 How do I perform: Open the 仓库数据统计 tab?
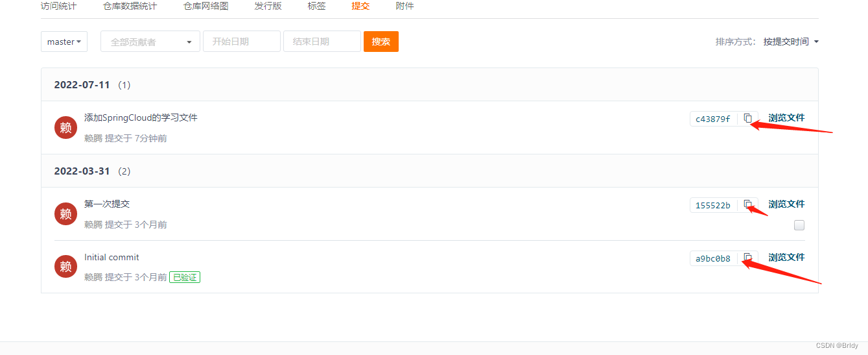(130, 6)
